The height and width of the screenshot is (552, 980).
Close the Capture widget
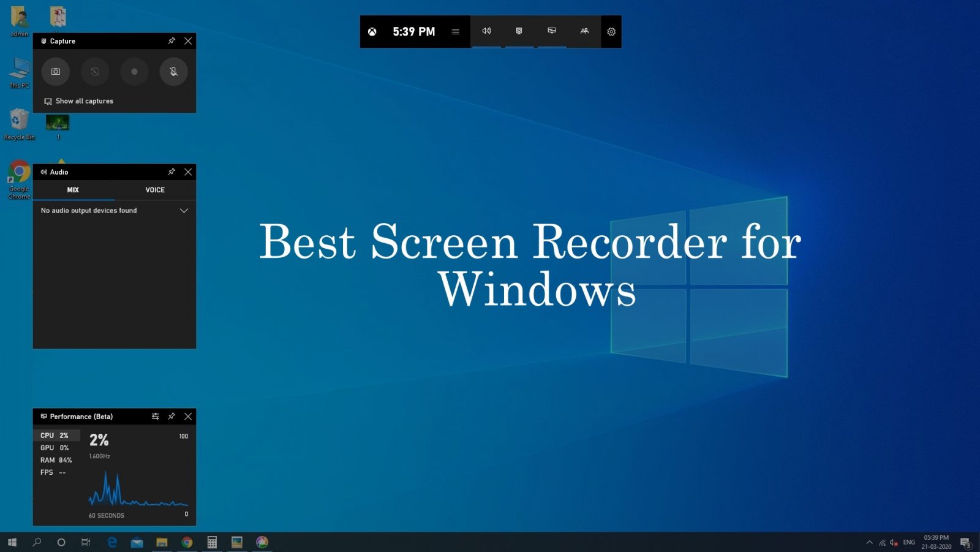[188, 41]
